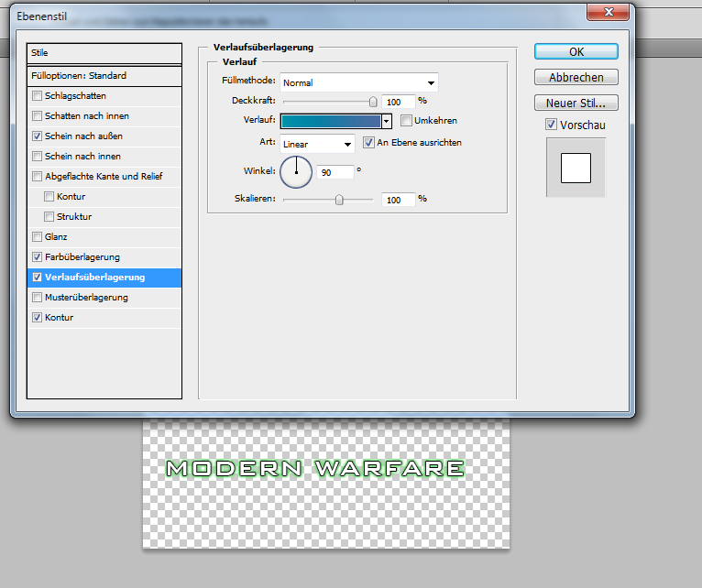The width and height of the screenshot is (702, 588).
Task: Select the Stile entry in the list
Action: pyautogui.click(x=104, y=53)
